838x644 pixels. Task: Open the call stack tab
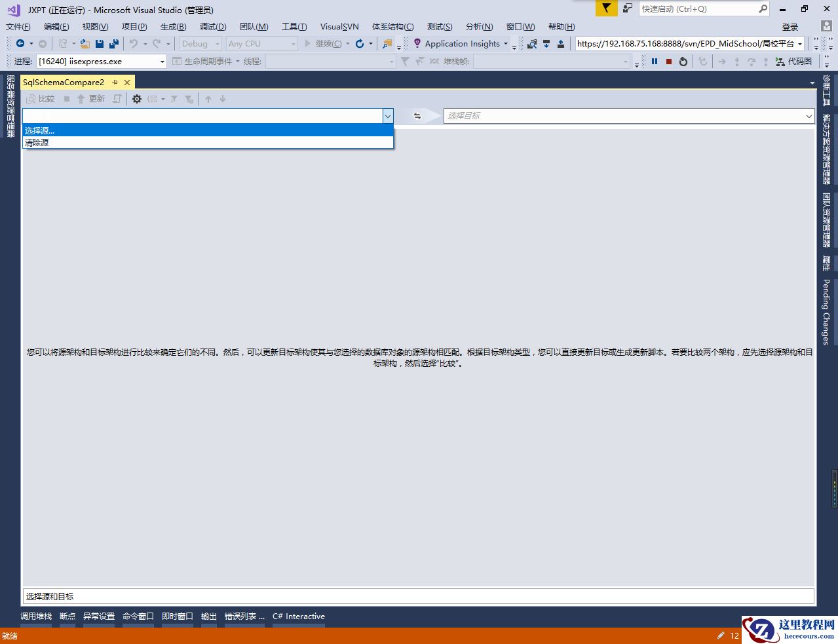click(x=36, y=616)
